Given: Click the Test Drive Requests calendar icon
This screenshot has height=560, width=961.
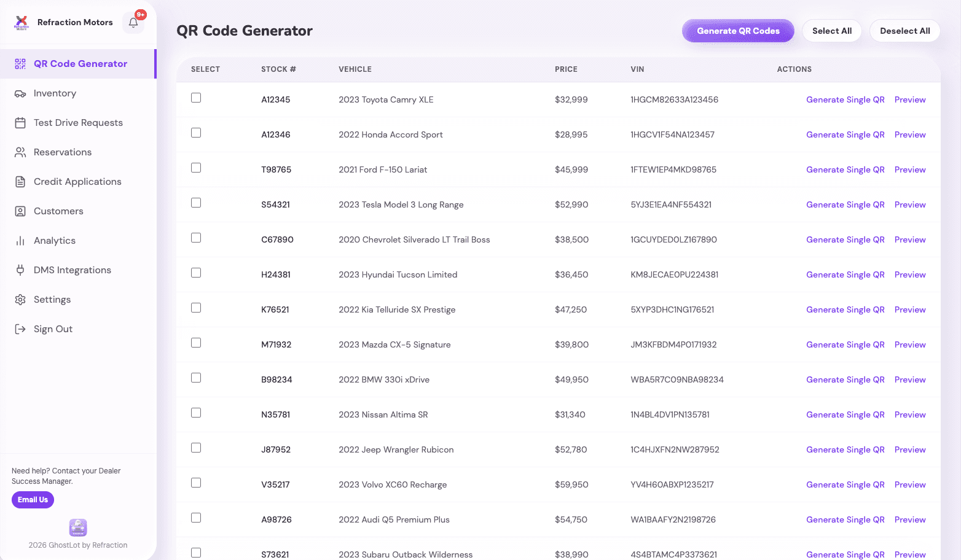Looking at the screenshot, I should [20, 123].
